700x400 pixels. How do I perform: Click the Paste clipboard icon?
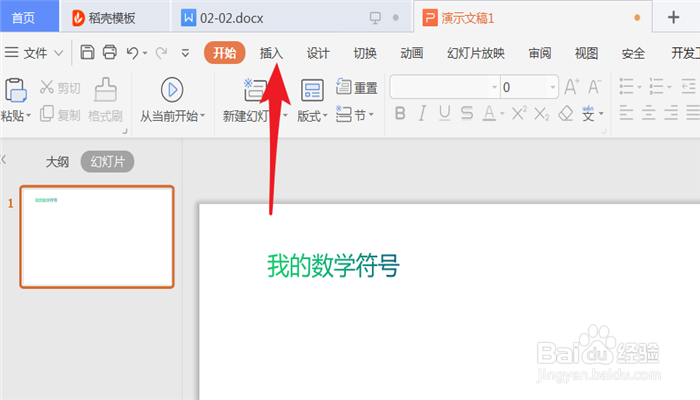pos(16,90)
